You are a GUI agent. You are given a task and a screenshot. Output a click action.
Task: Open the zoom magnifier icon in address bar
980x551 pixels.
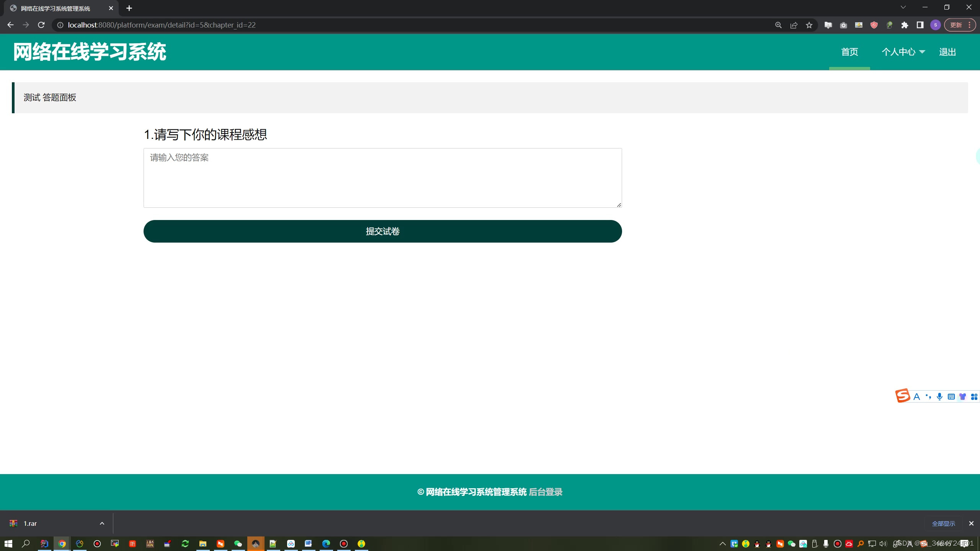point(778,25)
